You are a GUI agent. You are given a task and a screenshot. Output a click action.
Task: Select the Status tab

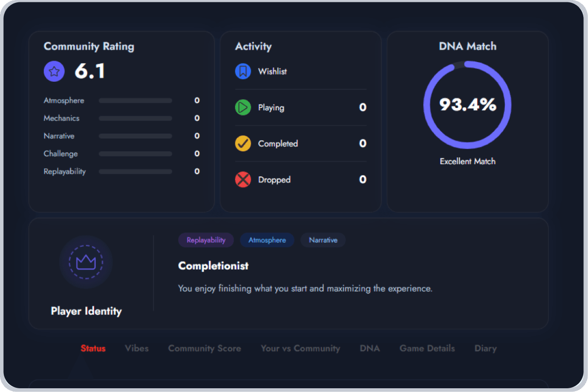93,349
